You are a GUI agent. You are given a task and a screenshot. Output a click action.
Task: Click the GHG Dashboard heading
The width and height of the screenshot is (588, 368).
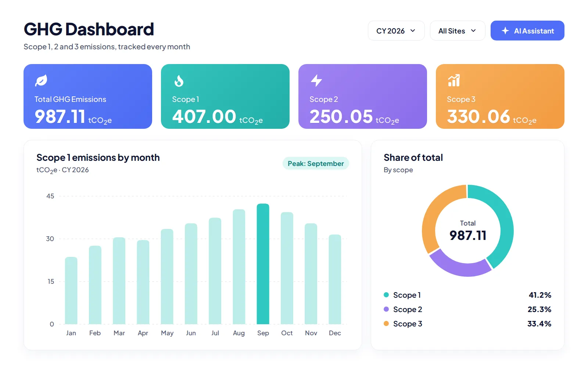(x=89, y=29)
